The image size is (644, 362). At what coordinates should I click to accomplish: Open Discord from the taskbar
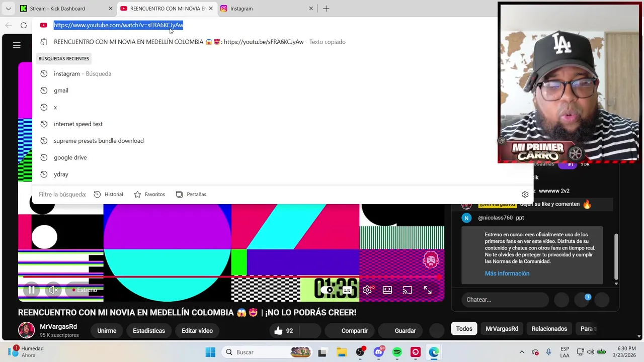click(379, 352)
